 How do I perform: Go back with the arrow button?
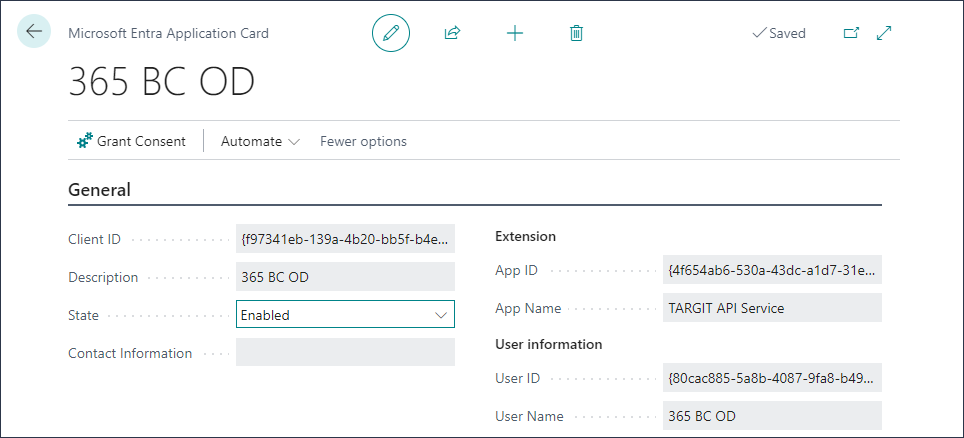[x=34, y=31]
